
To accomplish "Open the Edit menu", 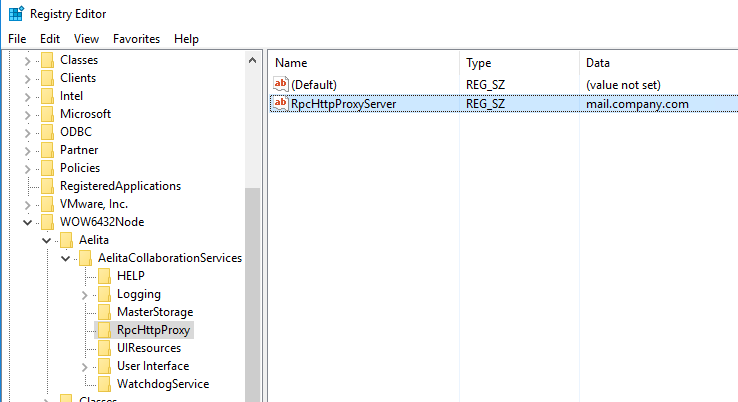I will [x=50, y=39].
